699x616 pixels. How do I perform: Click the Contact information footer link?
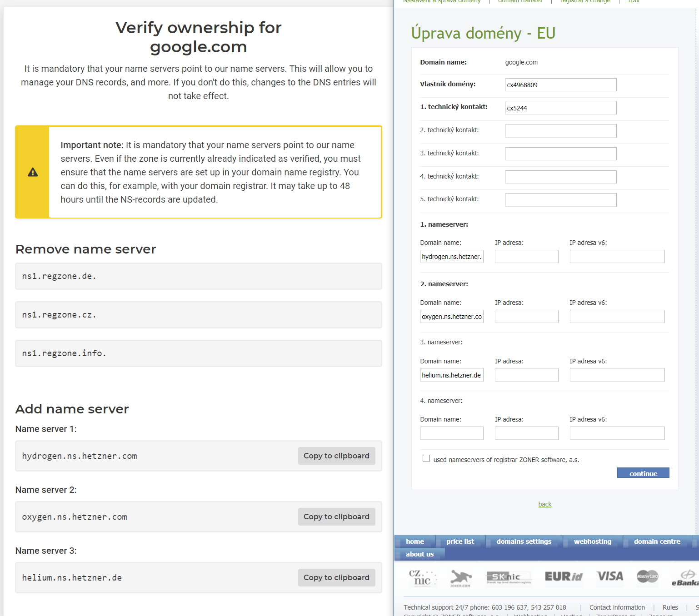coord(617,607)
